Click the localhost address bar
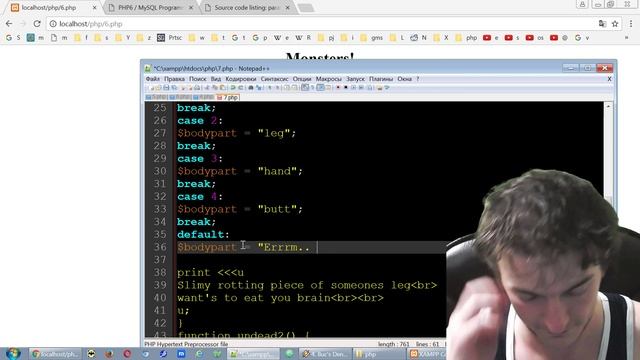The height and width of the screenshot is (360, 640). pyautogui.click(x=322, y=24)
